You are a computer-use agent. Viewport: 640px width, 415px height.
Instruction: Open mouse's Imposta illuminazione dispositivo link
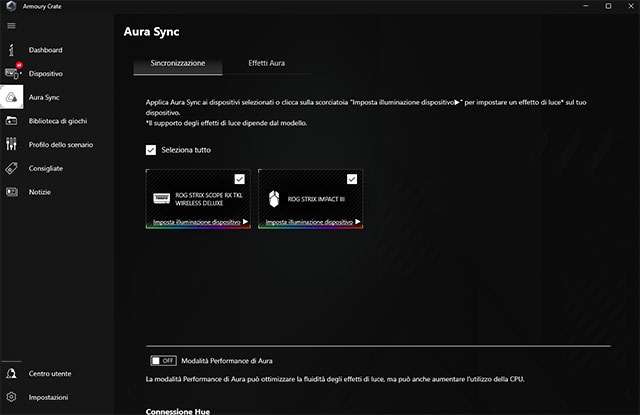312,221
